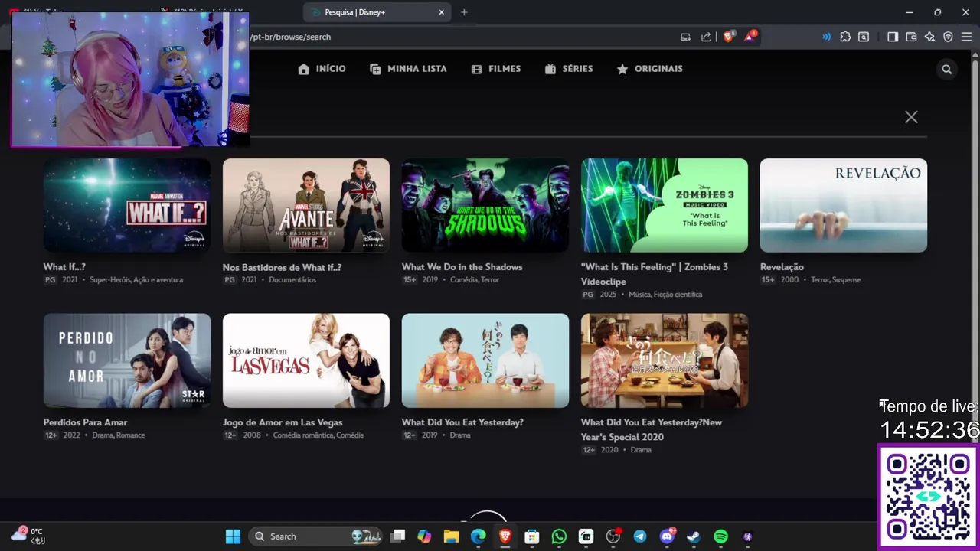
Task: Click 'Perdidos Para Amar' title text
Action: pos(86,422)
